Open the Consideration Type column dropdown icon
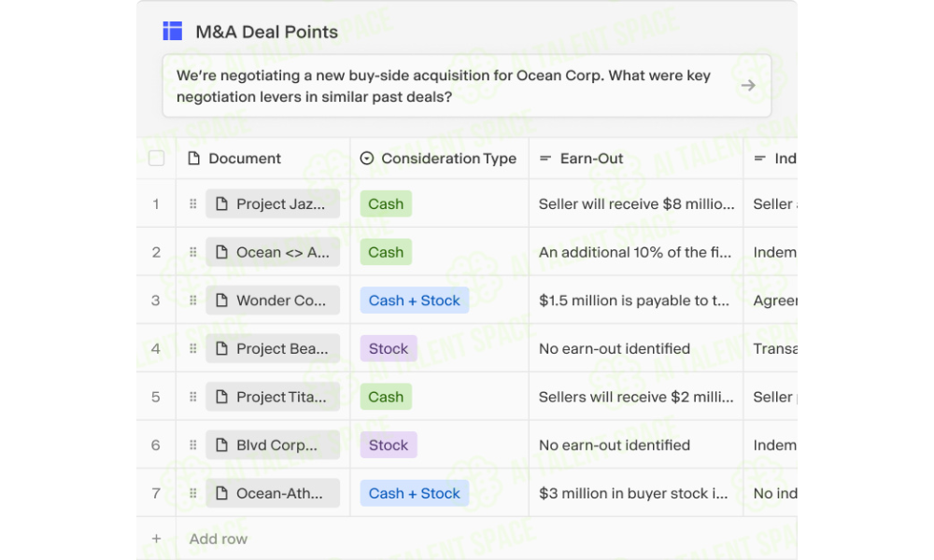 tap(367, 159)
